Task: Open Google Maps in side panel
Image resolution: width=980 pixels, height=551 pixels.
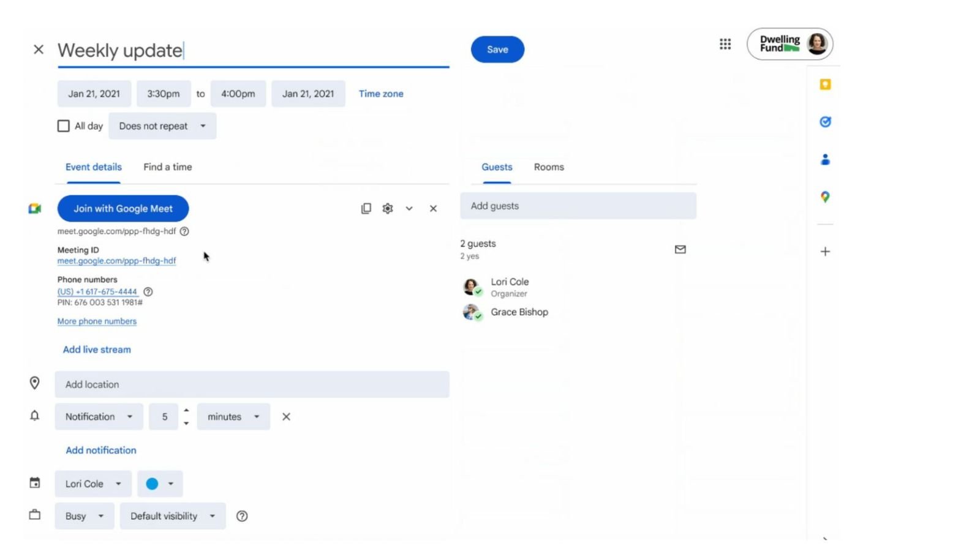Action: tap(825, 197)
